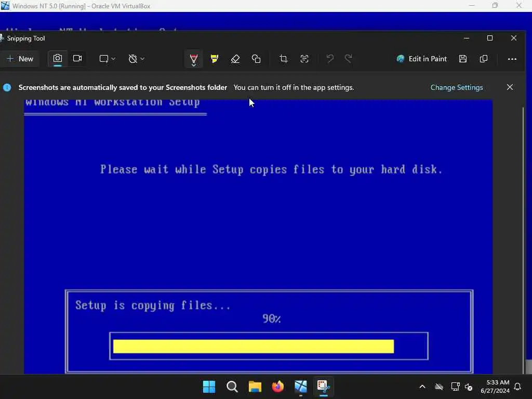
Task: Open the Shapes tool
Action: (256, 59)
